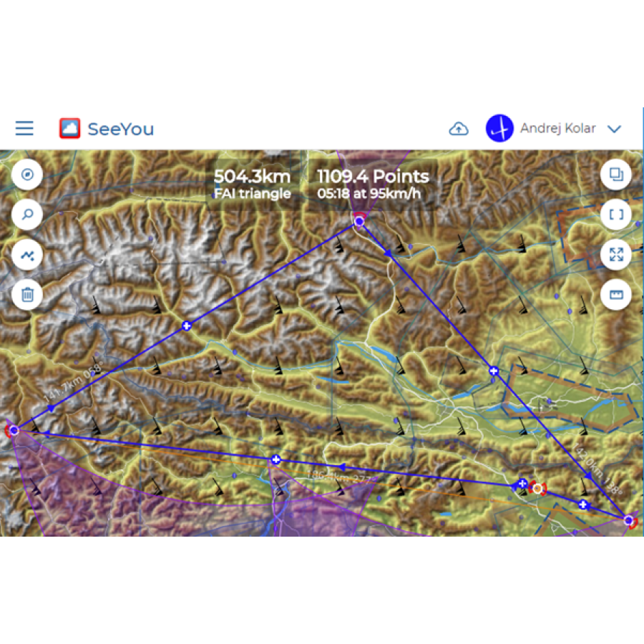Open Andrej Kolar user name menu
The width and height of the screenshot is (644, 644).
pyautogui.click(x=557, y=129)
